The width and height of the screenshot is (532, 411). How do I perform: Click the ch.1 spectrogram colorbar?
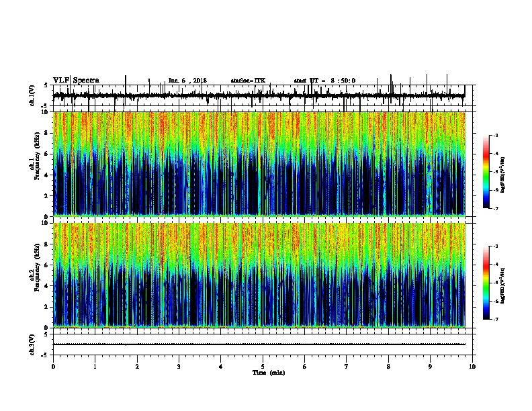[486, 172]
